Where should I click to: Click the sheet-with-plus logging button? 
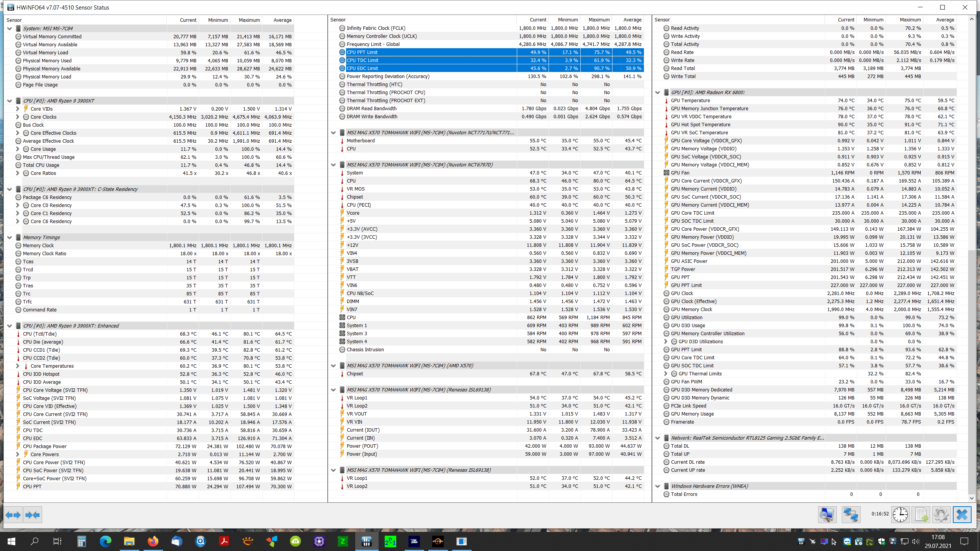(x=921, y=515)
